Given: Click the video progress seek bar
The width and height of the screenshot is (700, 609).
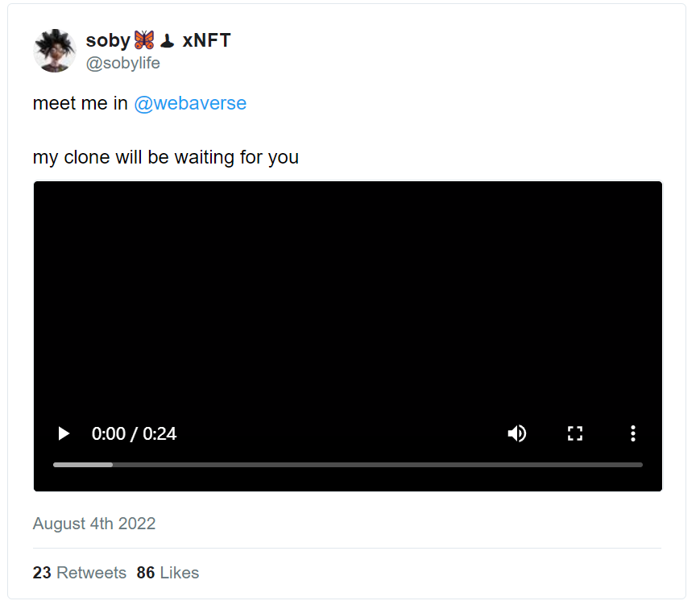Looking at the screenshot, I should (347, 465).
